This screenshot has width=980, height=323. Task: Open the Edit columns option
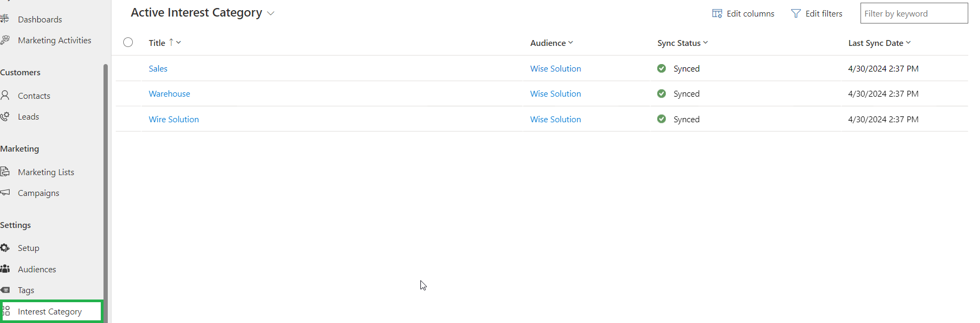coord(743,14)
